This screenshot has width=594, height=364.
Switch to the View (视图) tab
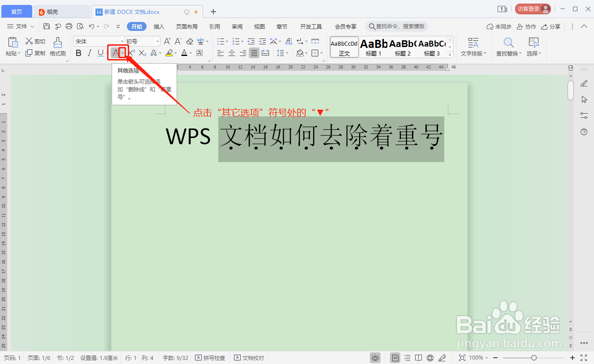point(260,26)
